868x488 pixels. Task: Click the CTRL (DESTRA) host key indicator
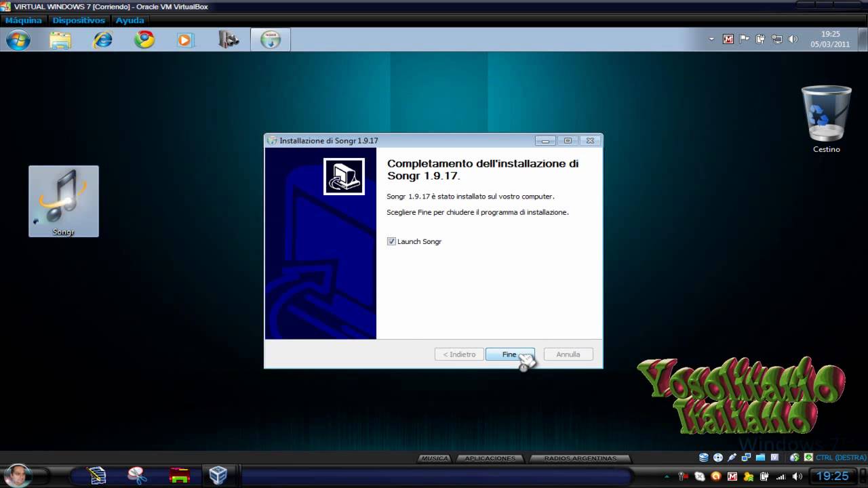841,457
